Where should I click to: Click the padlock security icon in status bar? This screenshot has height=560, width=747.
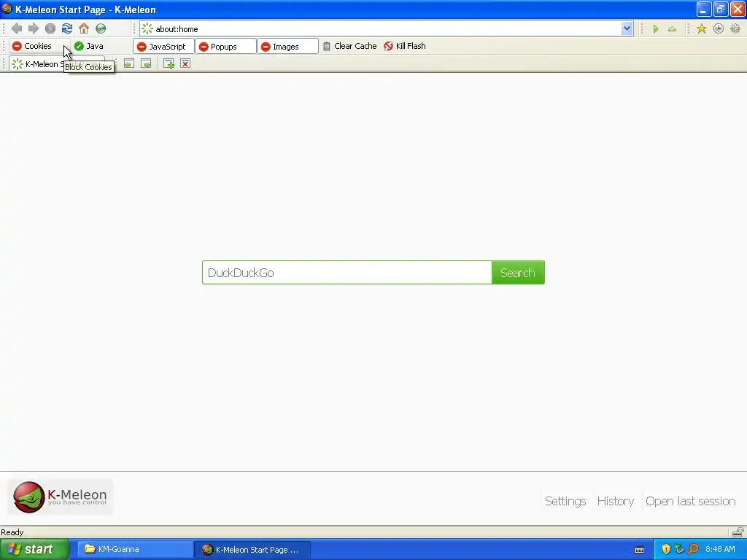coord(738,532)
